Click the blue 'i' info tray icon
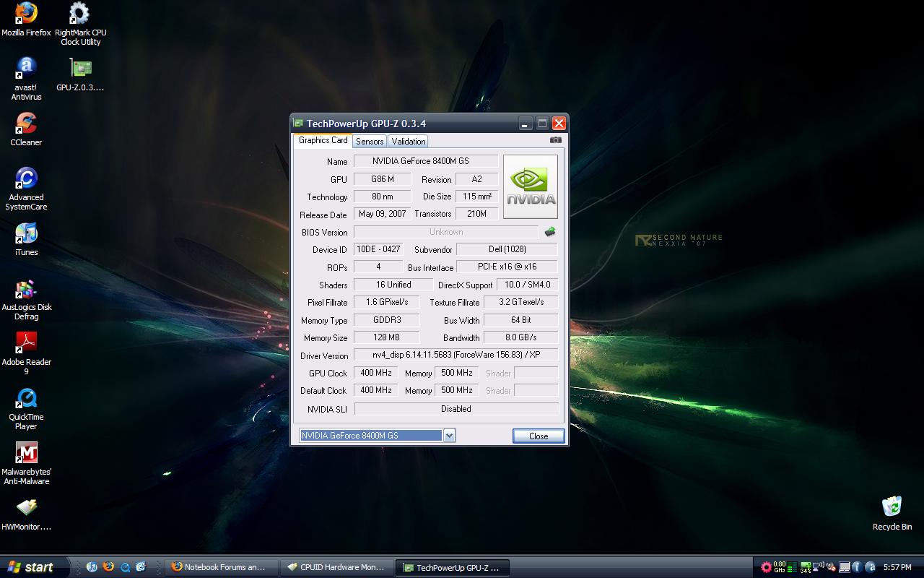Screen dimensions: 924x578 click(x=857, y=567)
